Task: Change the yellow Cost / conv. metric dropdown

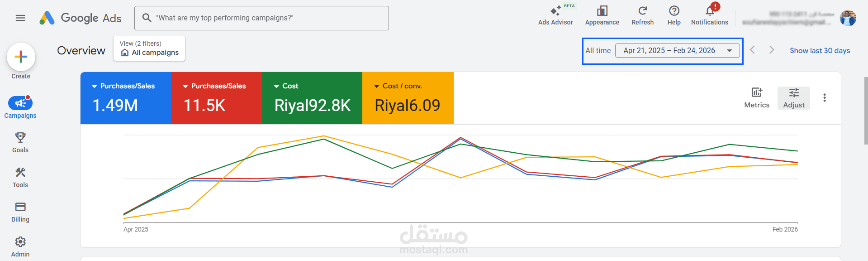Action: click(x=398, y=86)
